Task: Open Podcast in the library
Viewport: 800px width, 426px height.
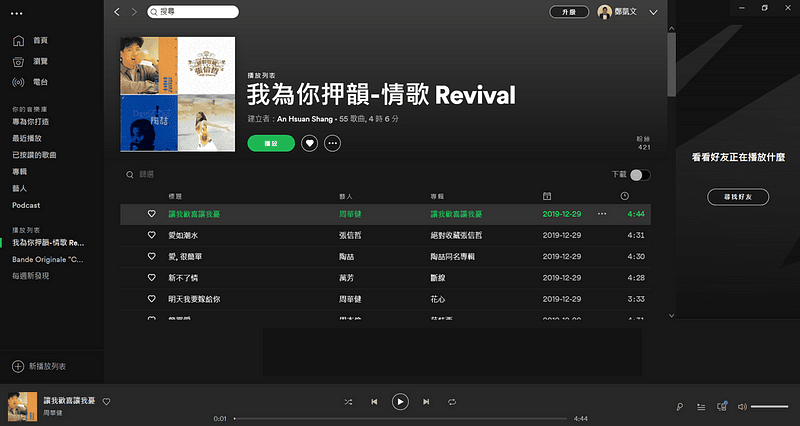Action: [26, 205]
